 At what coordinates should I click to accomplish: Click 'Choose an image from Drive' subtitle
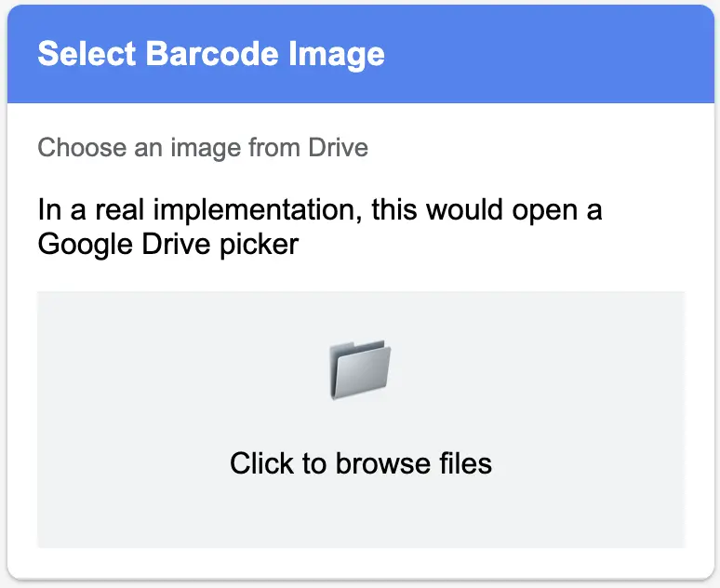click(x=203, y=147)
